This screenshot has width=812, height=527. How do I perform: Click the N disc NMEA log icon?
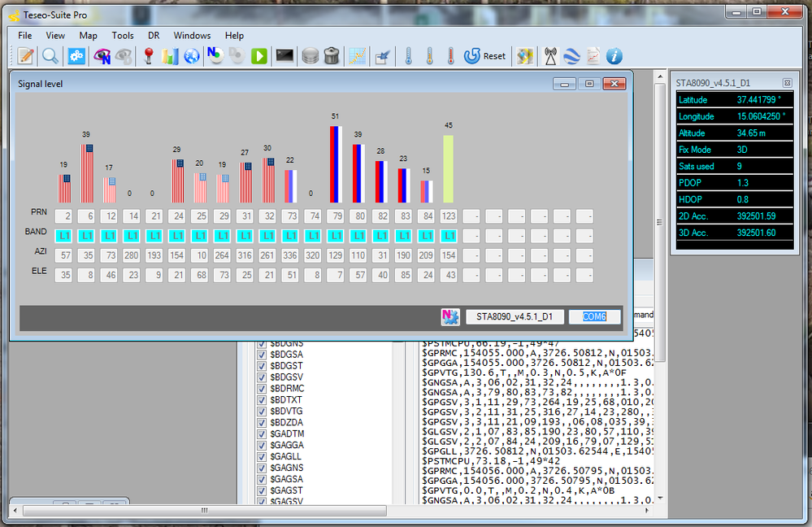[x=215, y=56]
